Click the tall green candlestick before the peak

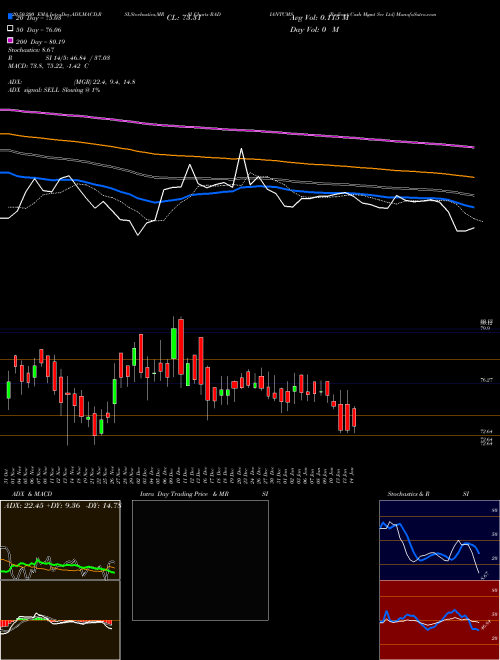pyautogui.click(x=173, y=343)
